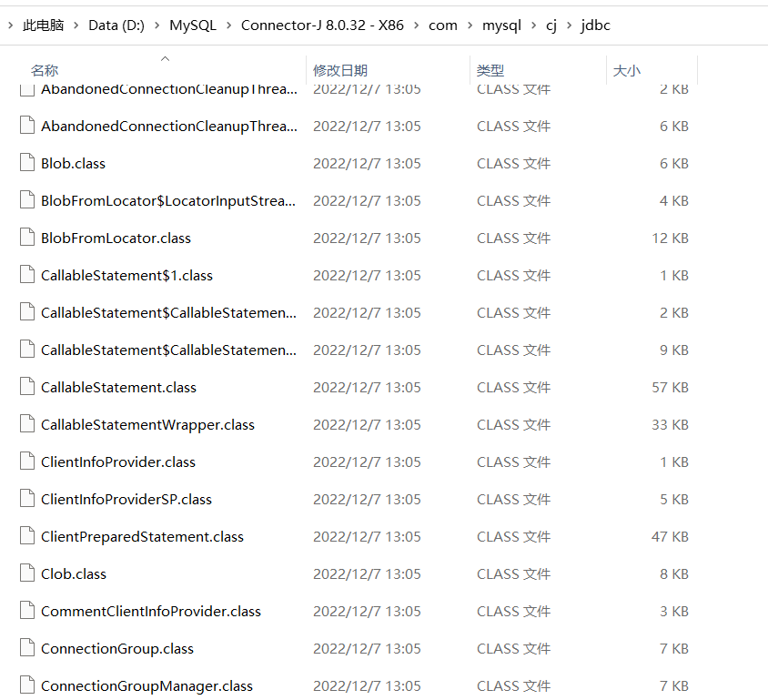The image size is (768, 700).
Task: Select Clob.class file name
Action: [74, 573]
